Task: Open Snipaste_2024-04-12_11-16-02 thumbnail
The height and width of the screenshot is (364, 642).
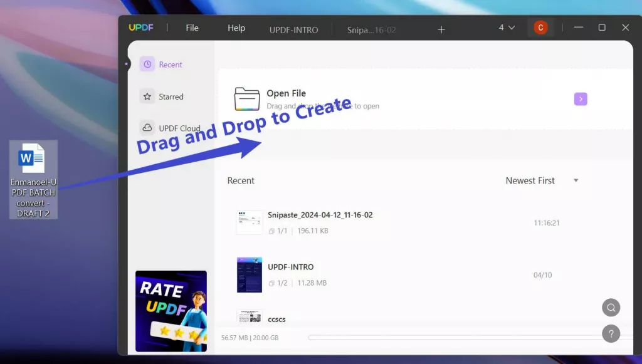Action: pos(249,222)
